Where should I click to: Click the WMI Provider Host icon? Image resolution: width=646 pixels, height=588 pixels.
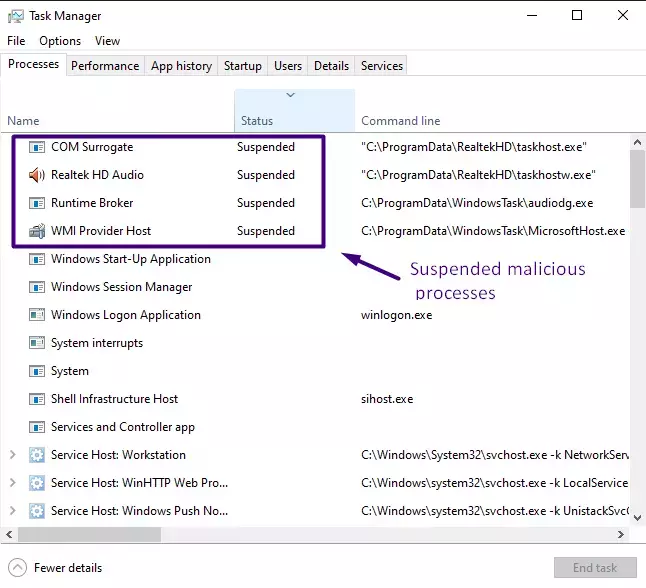point(37,231)
